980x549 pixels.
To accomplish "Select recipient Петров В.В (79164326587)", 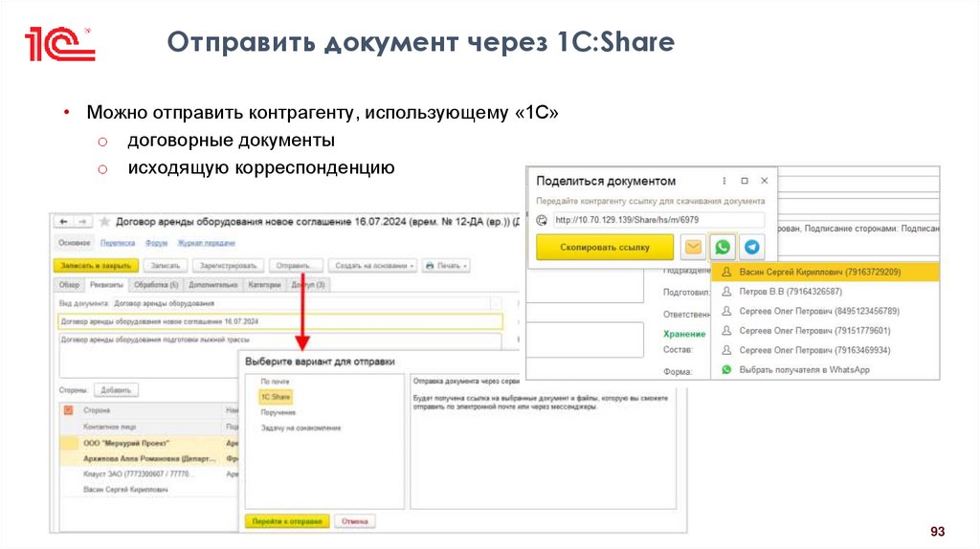I will [x=825, y=292].
